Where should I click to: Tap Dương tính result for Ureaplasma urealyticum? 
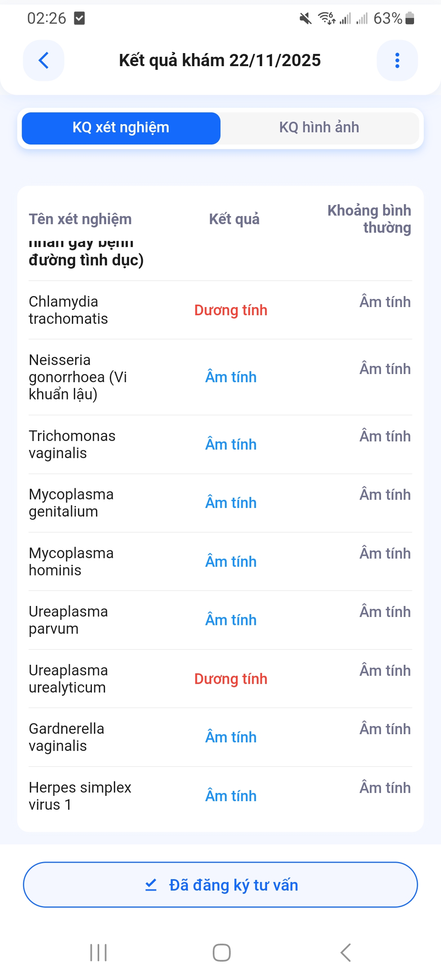pyautogui.click(x=231, y=679)
